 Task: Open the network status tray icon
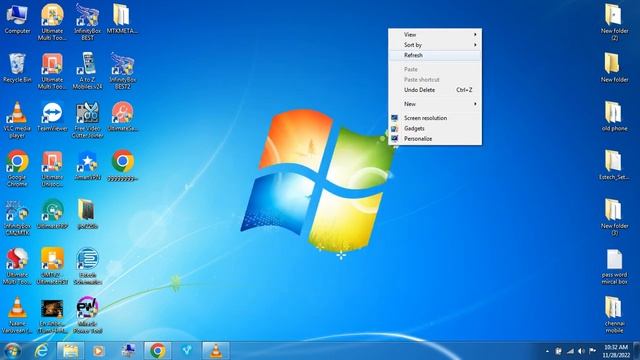click(x=570, y=351)
